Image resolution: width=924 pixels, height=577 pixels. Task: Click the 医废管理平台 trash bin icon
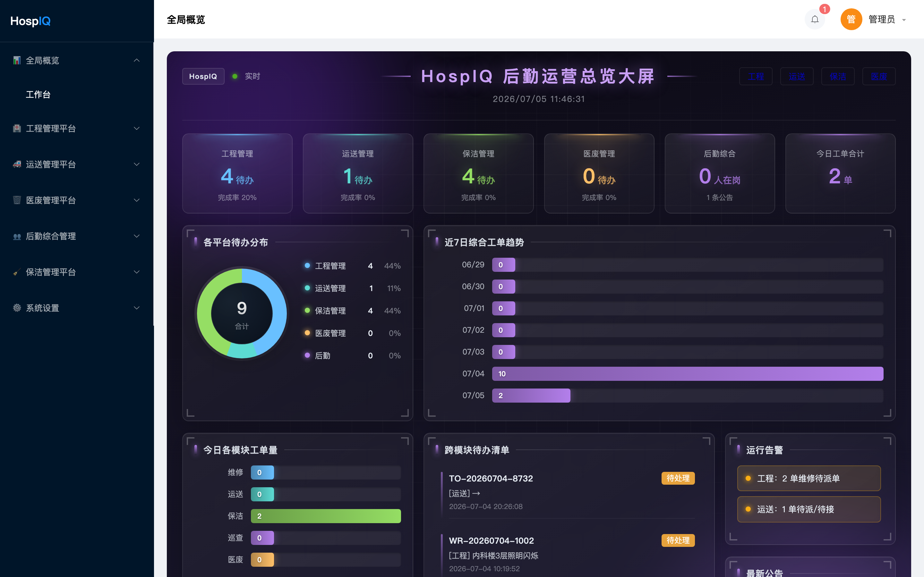(x=17, y=200)
